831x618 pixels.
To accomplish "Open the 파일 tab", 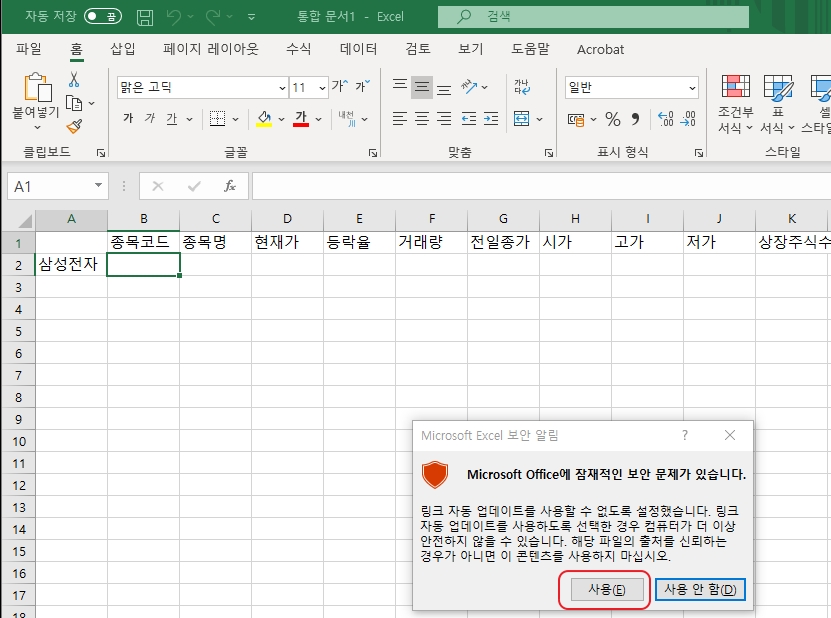I will 29,49.
